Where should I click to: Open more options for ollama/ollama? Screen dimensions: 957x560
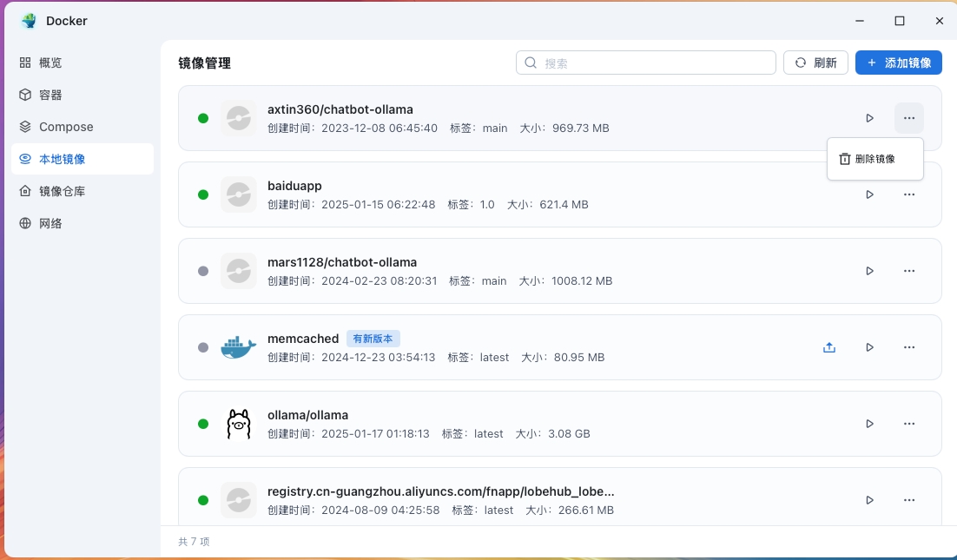click(x=908, y=424)
